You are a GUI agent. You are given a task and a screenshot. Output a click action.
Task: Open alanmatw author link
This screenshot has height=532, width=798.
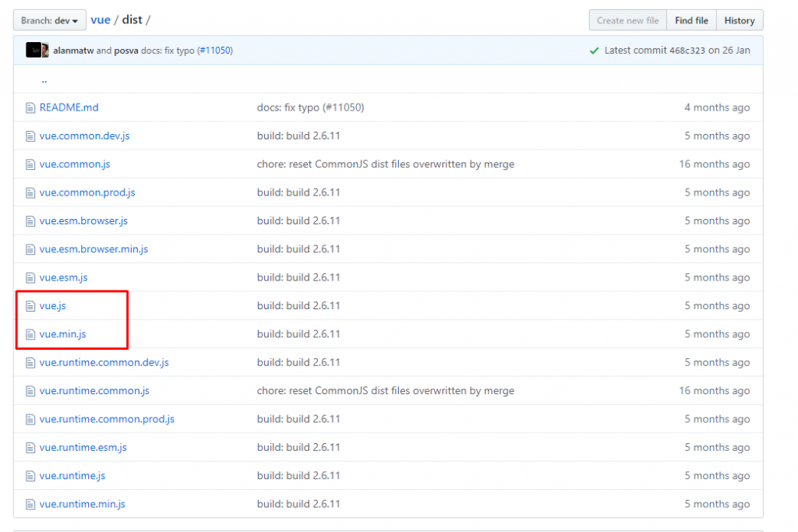[x=73, y=51]
